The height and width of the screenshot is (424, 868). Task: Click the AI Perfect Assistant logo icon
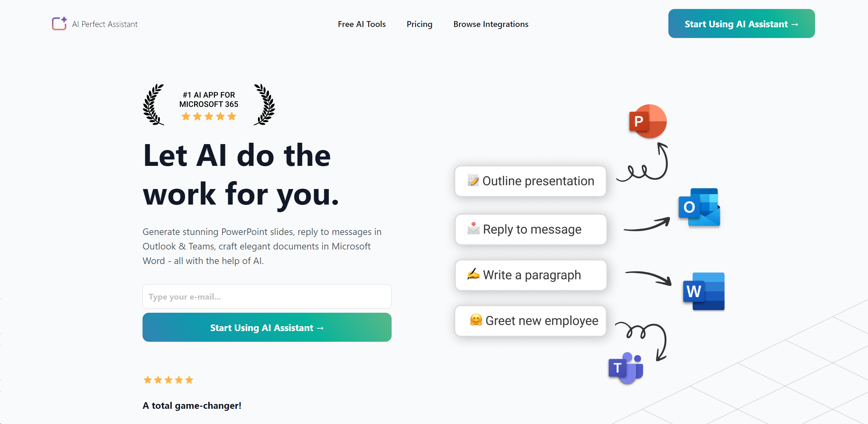click(59, 24)
